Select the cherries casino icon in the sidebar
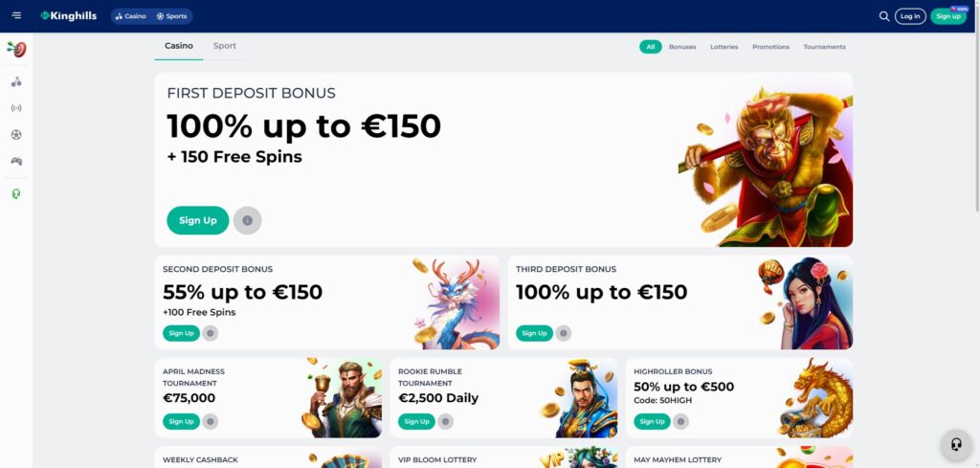 pyautogui.click(x=16, y=82)
